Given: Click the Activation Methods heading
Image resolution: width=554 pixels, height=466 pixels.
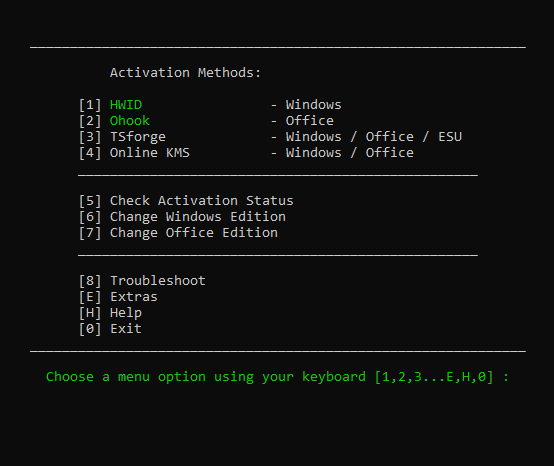Looking at the screenshot, I should coord(185,73).
